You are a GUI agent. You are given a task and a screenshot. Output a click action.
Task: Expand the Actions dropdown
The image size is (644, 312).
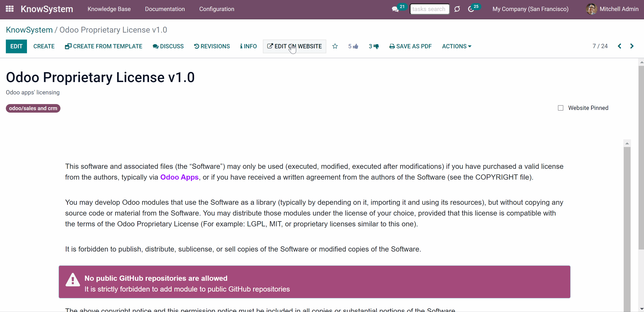click(457, 46)
